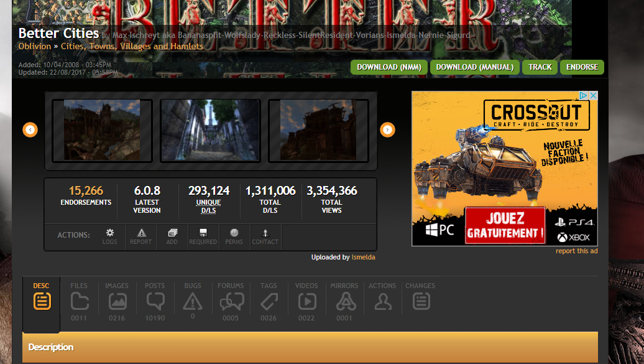Open the middle tower street thumbnail
644x364 pixels.
pos(210,131)
